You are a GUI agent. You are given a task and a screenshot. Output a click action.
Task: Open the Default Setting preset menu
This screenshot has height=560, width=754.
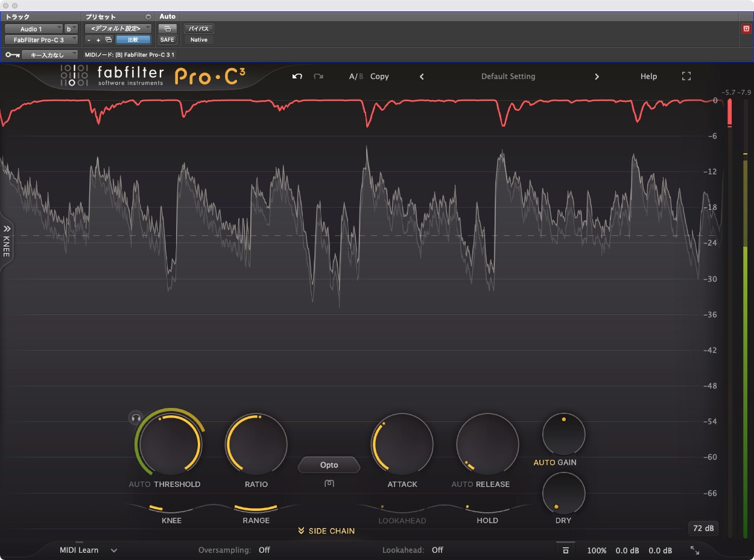pyautogui.click(x=508, y=77)
